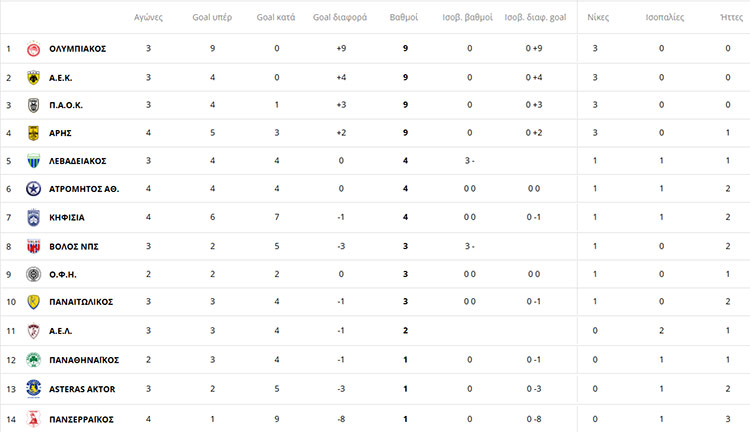Click the Kifisia team crest icon
The image size is (750, 432).
click(34, 217)
